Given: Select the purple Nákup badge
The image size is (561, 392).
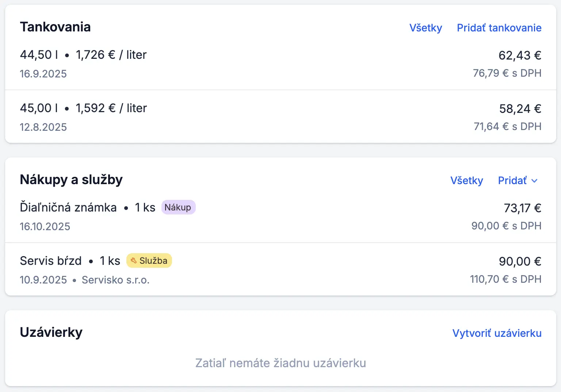Looking at the screenshot, I should click(178, 207).
